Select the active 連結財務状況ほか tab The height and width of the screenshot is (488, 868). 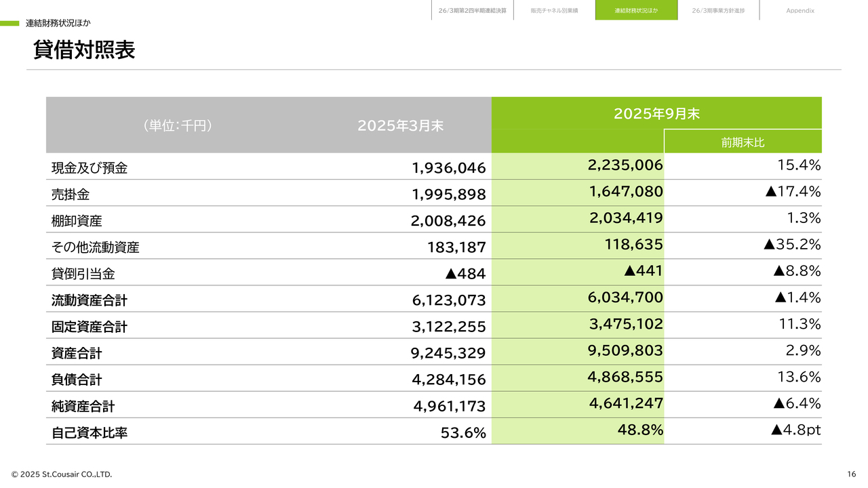click(x=636, y=11)
